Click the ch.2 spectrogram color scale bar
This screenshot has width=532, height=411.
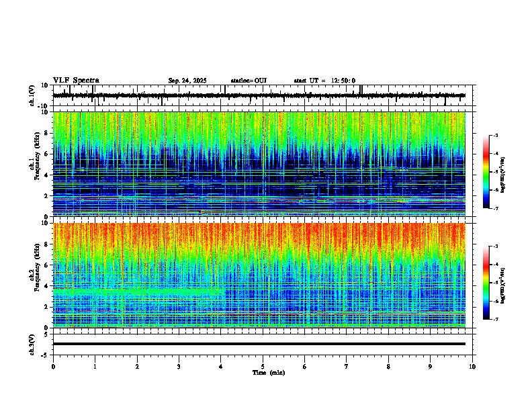pos(486,283)
